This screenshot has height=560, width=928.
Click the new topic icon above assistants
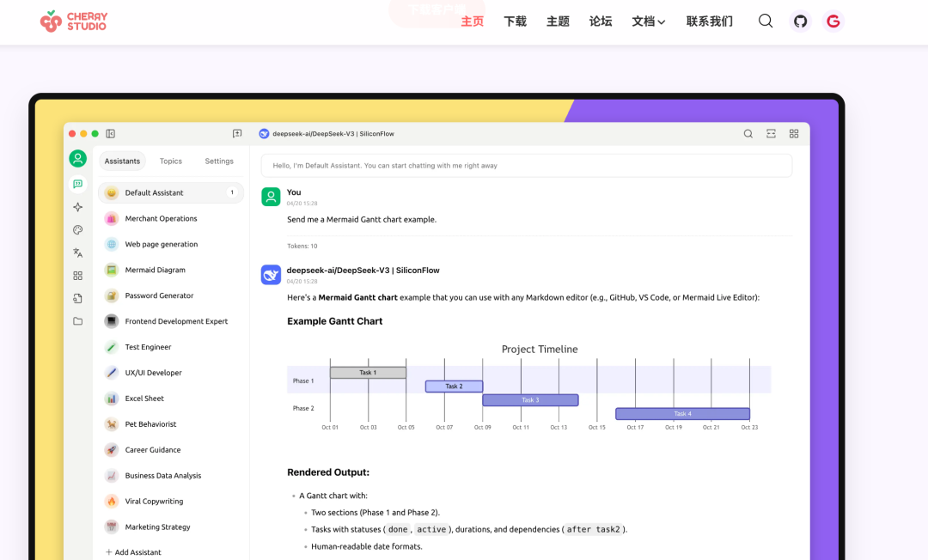(237, 134)
